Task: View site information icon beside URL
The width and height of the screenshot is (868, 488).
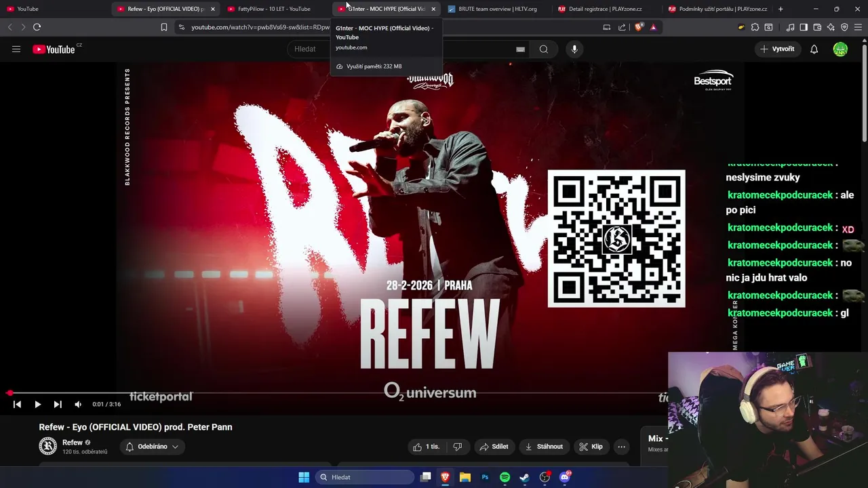Action: click(x=181, y=27)
